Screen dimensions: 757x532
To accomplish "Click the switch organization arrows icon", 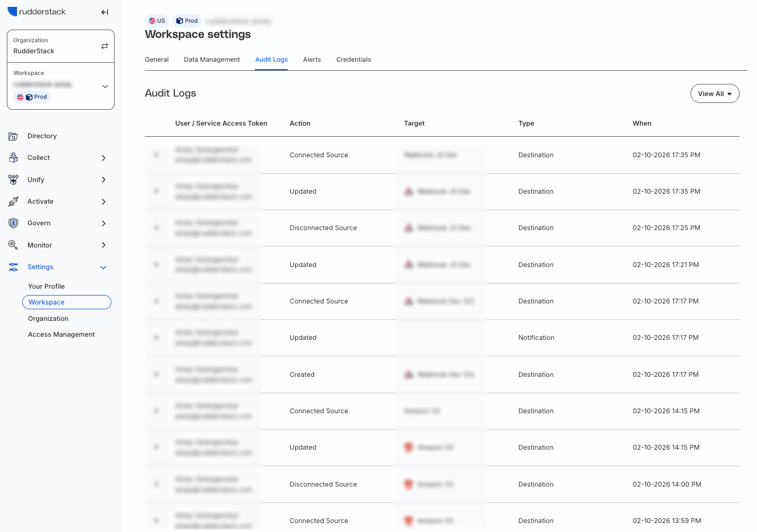I will click(105, 46).
